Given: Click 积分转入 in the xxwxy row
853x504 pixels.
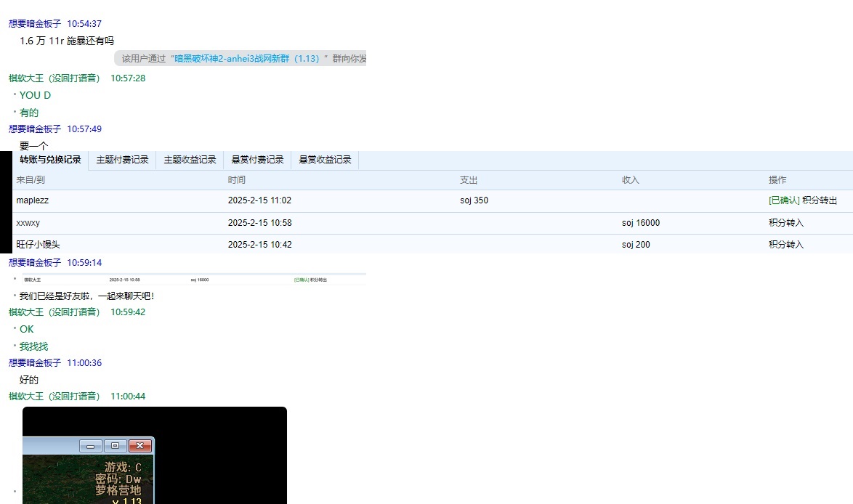Looking at the screenshot, I should (786, 223).
